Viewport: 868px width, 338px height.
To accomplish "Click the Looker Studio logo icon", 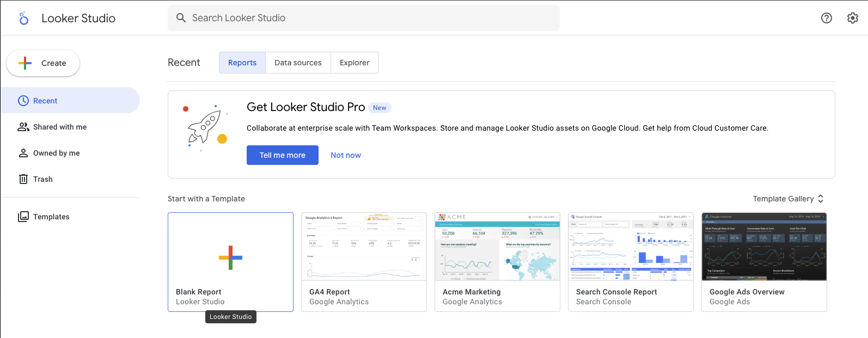I will [x=23, y=18].
